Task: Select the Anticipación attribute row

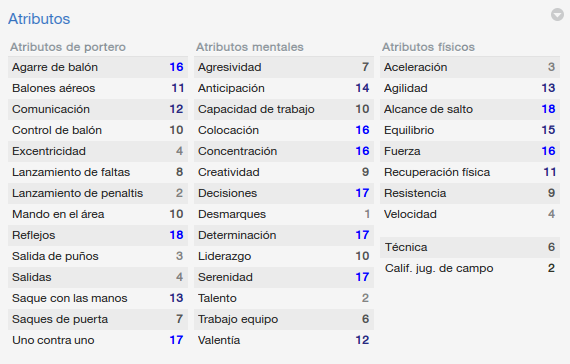Action: (x=284, y=88)
